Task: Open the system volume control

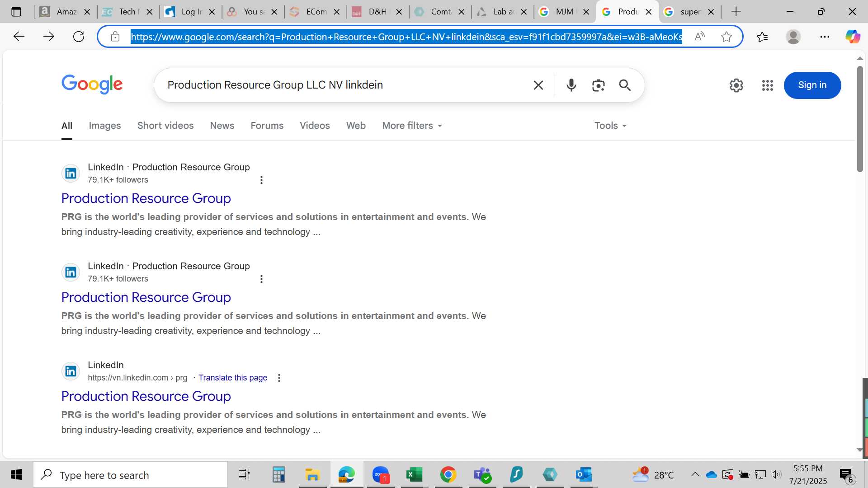Action: click(x=776, y=474)
